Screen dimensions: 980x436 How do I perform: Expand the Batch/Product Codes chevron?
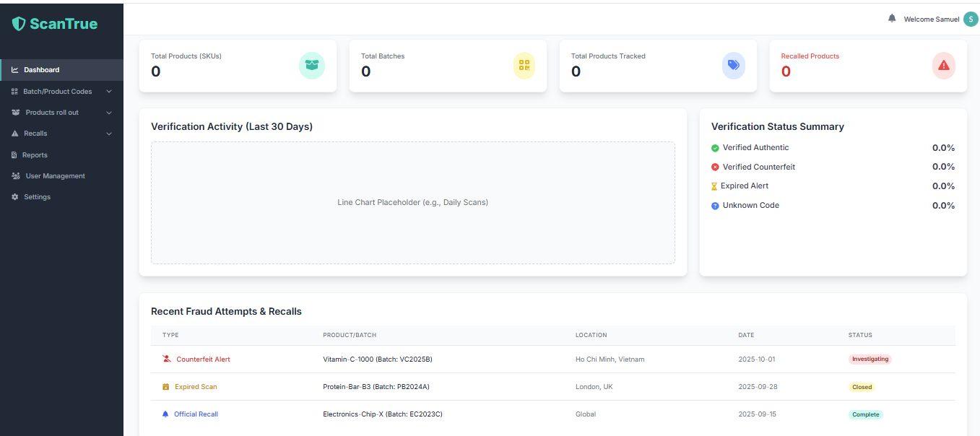(x=109, y=92)
